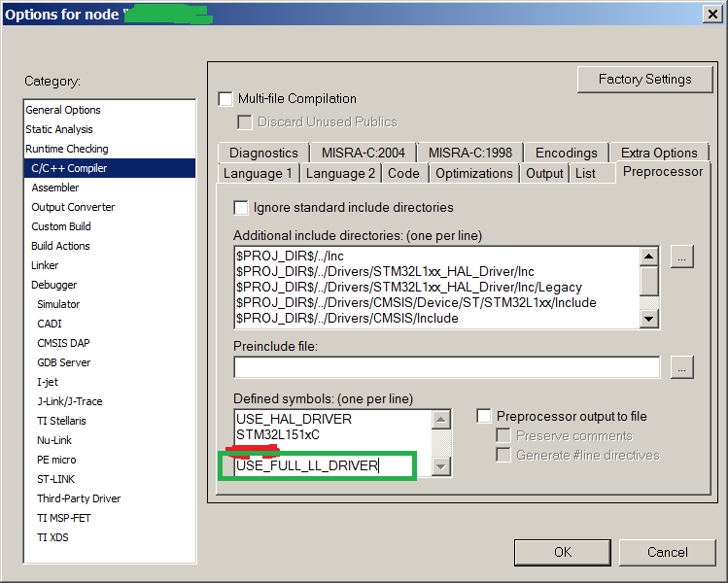Select the TI MSP-FET entry

[63, 519]
